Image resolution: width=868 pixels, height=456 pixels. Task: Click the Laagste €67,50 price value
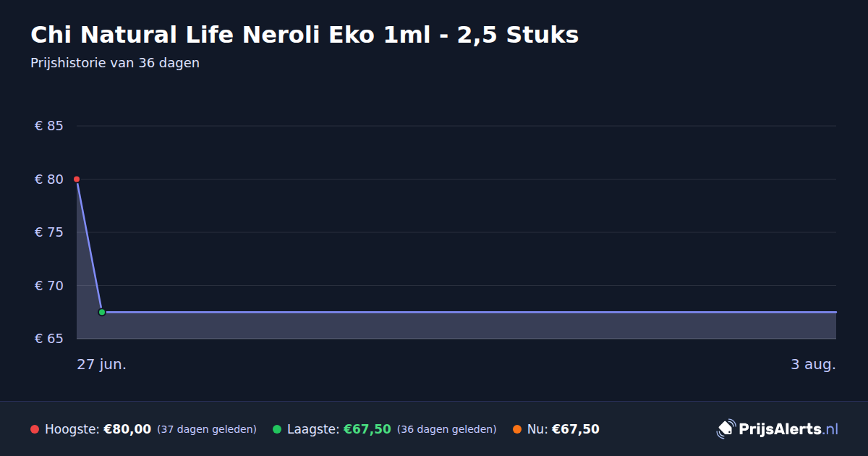click(x=367, y=429)
